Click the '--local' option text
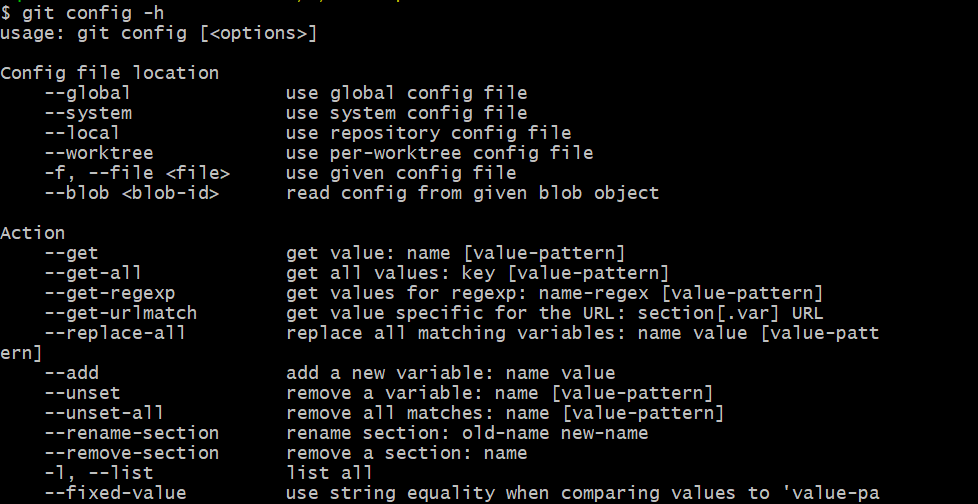This screenshot has height=504, width=978. 82,133
